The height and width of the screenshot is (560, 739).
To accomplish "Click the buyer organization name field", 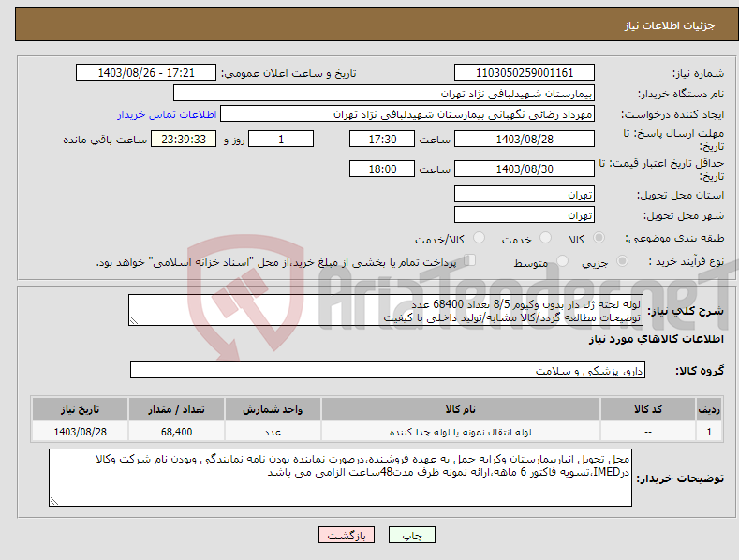I will pyautogui.click(x=384, y=94).
